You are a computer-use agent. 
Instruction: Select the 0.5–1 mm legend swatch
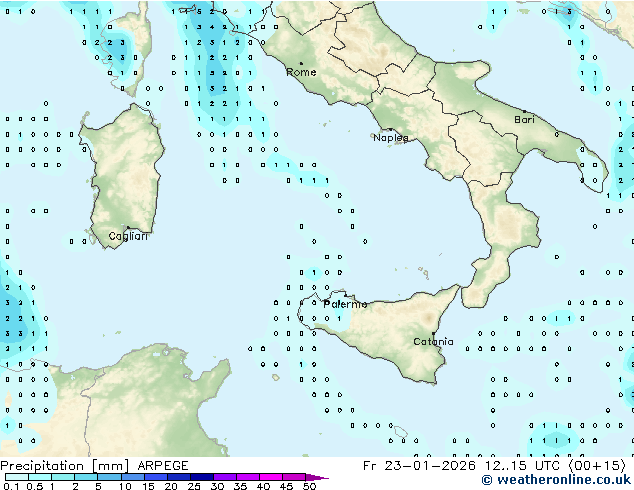[40, 477]
